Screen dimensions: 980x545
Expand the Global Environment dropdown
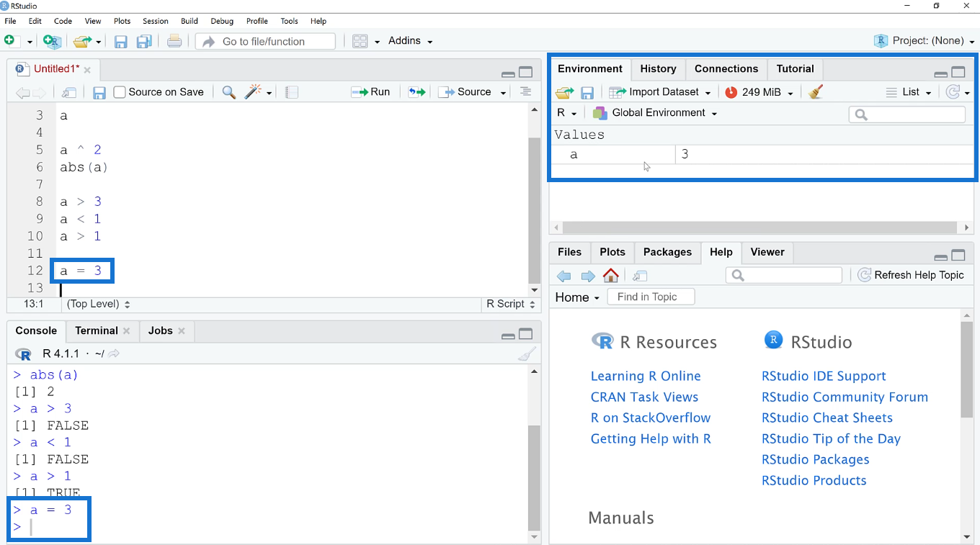tap(655, 113)
